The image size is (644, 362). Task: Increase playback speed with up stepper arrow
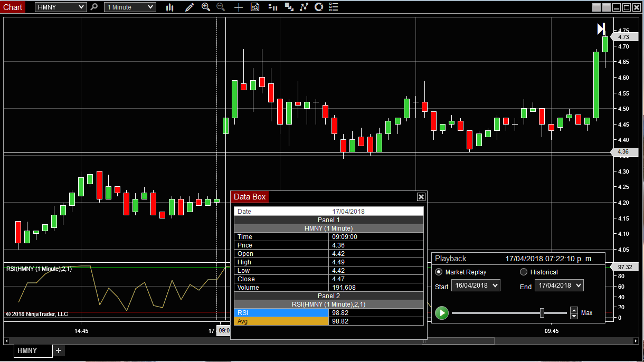click(574, 310)
